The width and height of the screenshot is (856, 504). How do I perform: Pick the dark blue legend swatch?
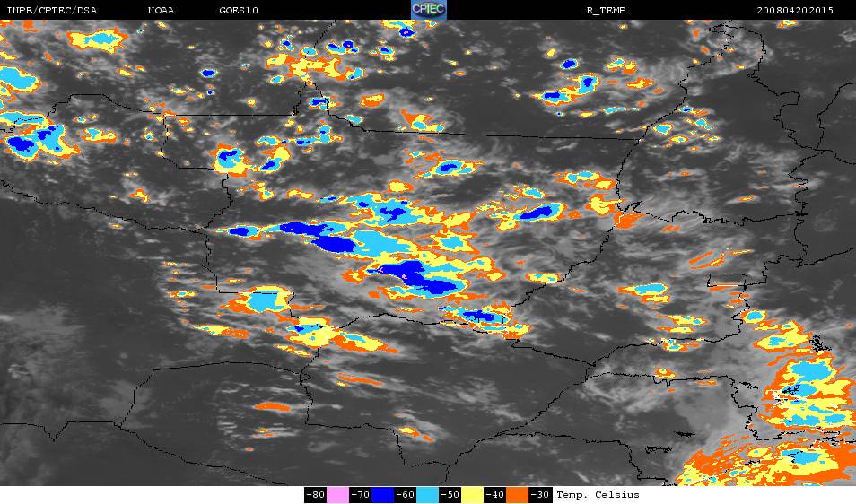(383, 495)
